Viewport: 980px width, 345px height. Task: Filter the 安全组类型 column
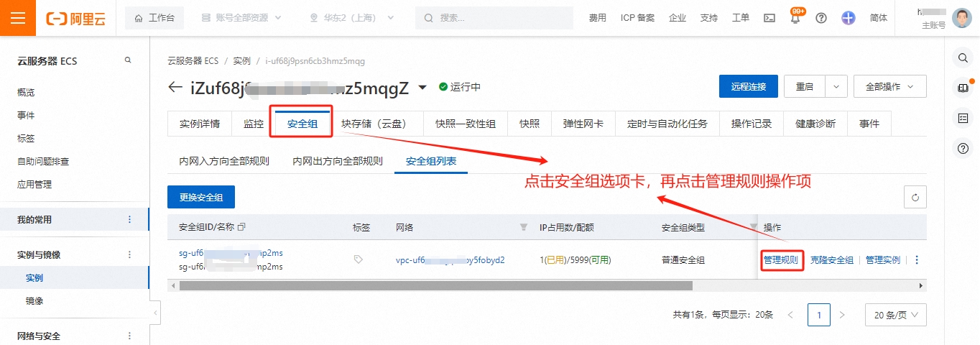click(754, 227)
